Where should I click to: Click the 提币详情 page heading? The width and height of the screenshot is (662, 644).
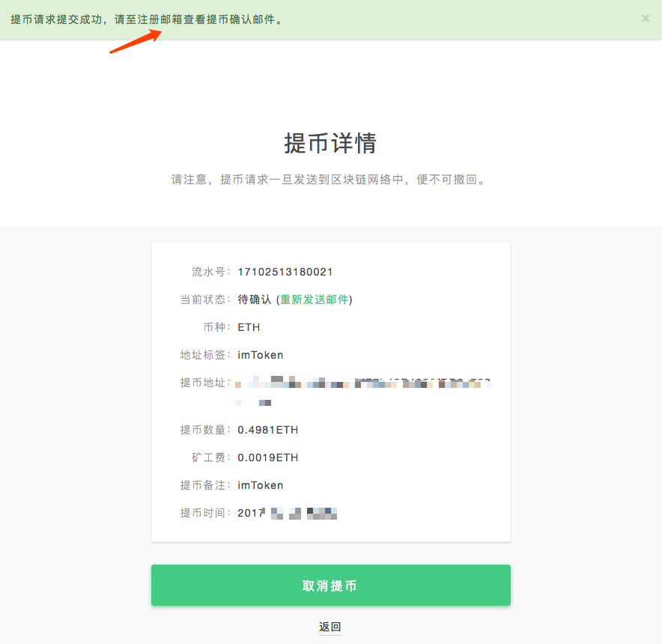(x=330, y=143)
